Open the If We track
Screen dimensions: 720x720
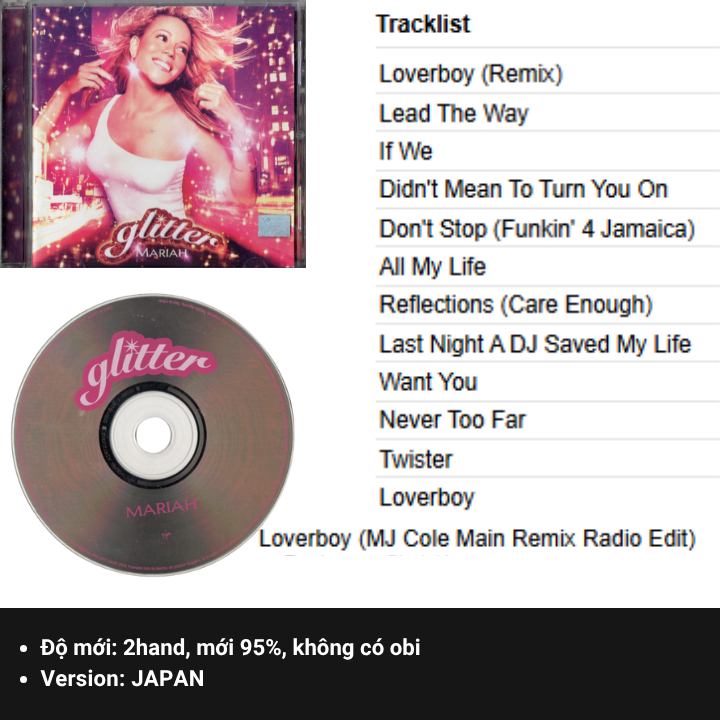[405, 151]
